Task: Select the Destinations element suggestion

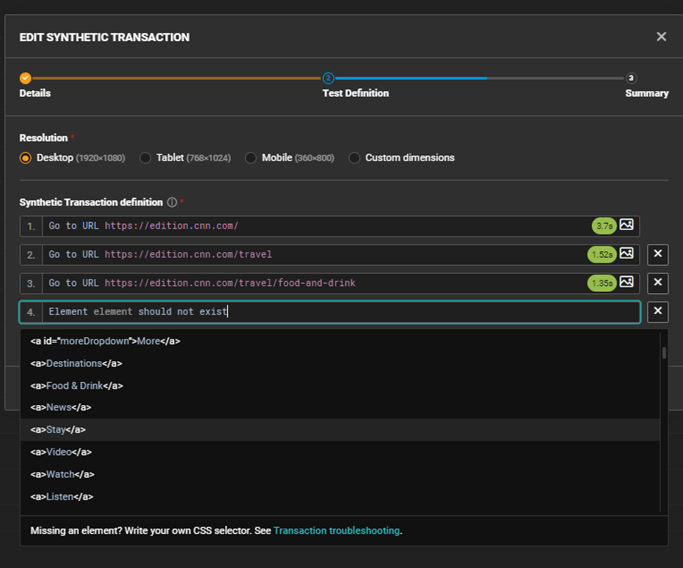Action: pos(76,363)
